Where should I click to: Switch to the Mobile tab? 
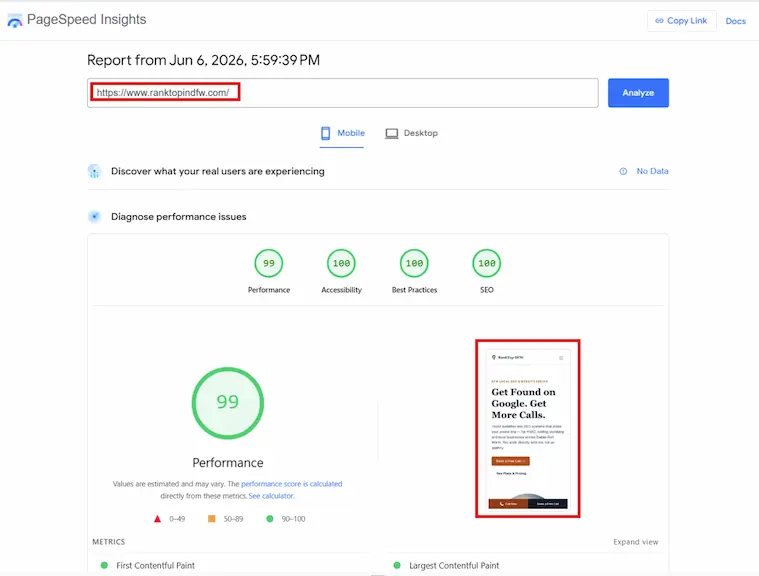(342, 133)
